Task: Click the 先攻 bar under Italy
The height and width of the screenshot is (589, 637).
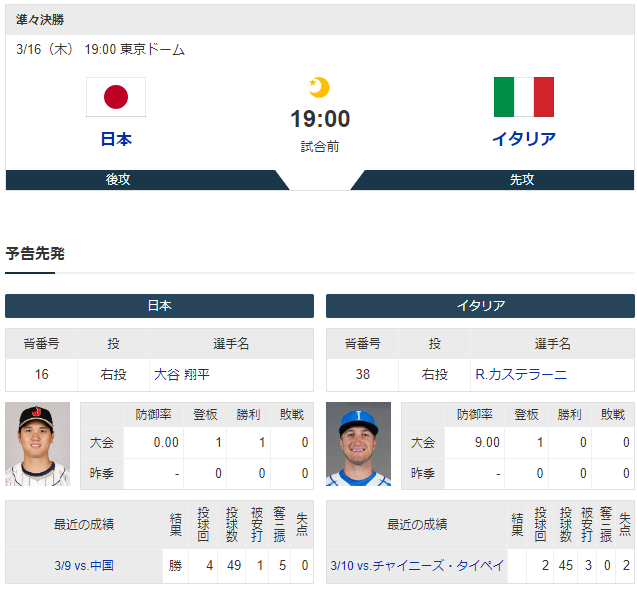Action: pos(492,180)
